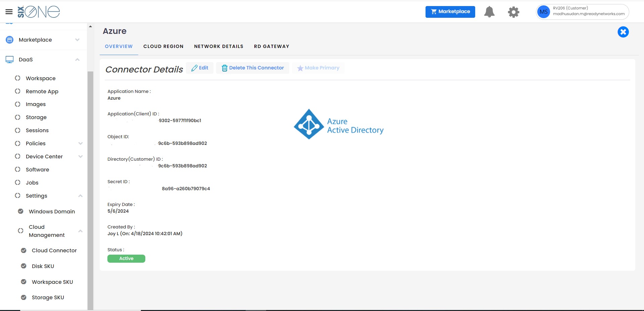Open the settings gear icon

point(513,12)
